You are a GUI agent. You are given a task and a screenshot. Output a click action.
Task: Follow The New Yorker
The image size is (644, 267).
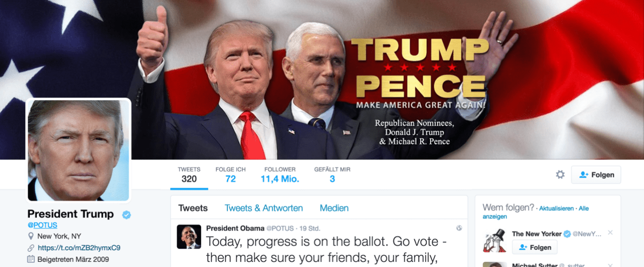(535, 247)
